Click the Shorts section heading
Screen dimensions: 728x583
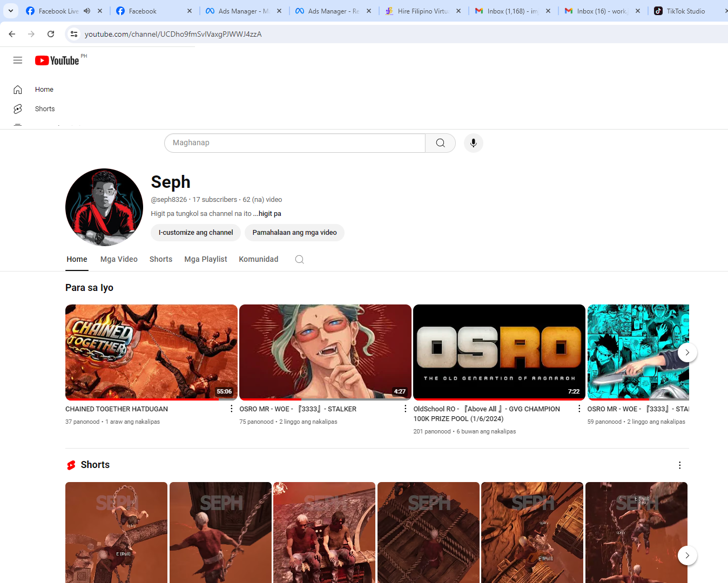95,465
